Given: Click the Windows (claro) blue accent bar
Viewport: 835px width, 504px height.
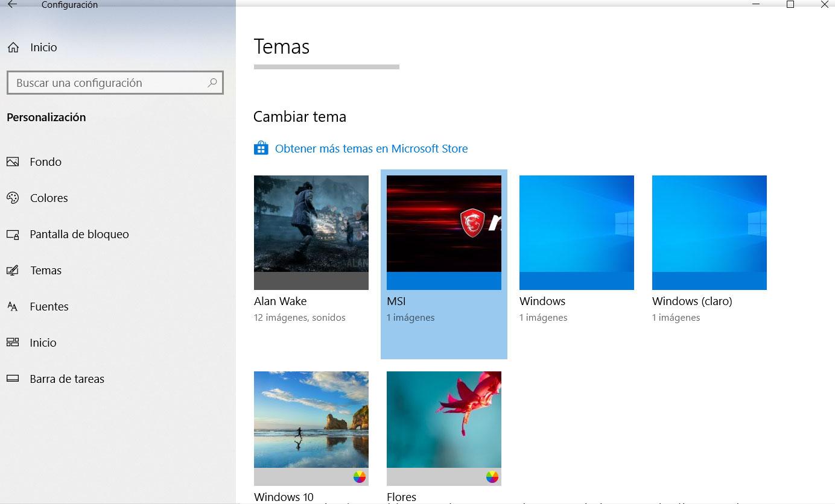Looking at the screenshot, I should pyautogui.click(x=710, y=281).
